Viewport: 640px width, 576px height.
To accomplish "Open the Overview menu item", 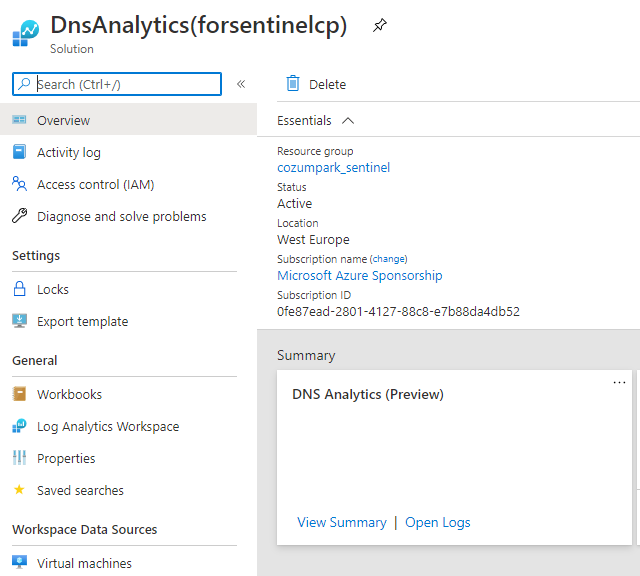I will pyautogui.click(x=128, y=120).
